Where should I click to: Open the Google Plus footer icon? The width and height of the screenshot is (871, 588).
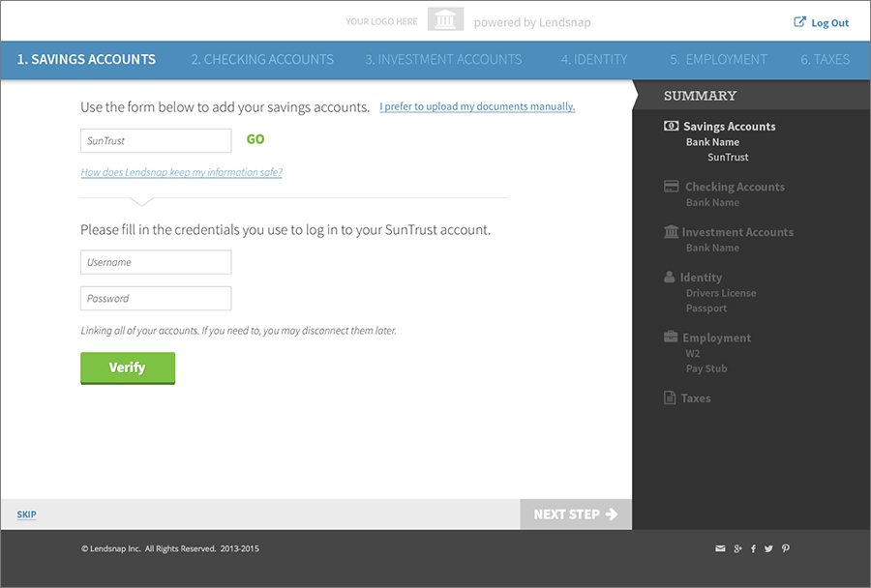pyautogui.click(x=737, y=548)
